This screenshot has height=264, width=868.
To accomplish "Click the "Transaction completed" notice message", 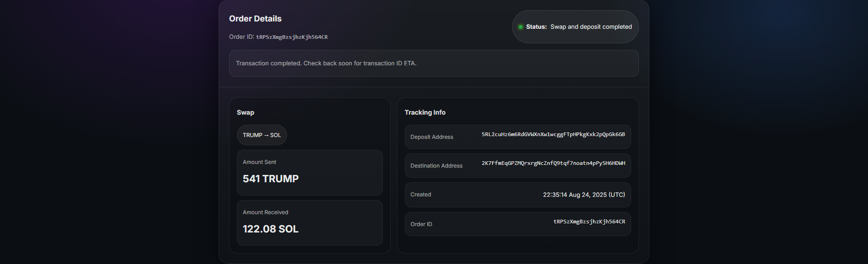I will click(x=326, y=63).
